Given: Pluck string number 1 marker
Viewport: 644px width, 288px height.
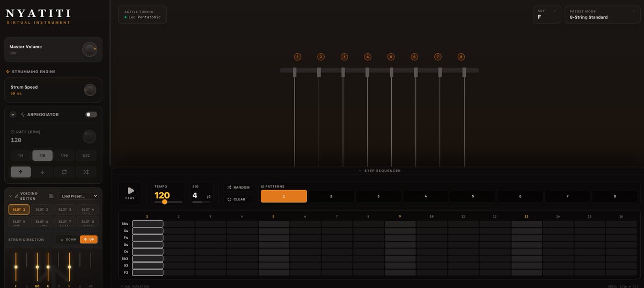Looking at the screenshot, I should pyautogui.click(x=297, y=56).
